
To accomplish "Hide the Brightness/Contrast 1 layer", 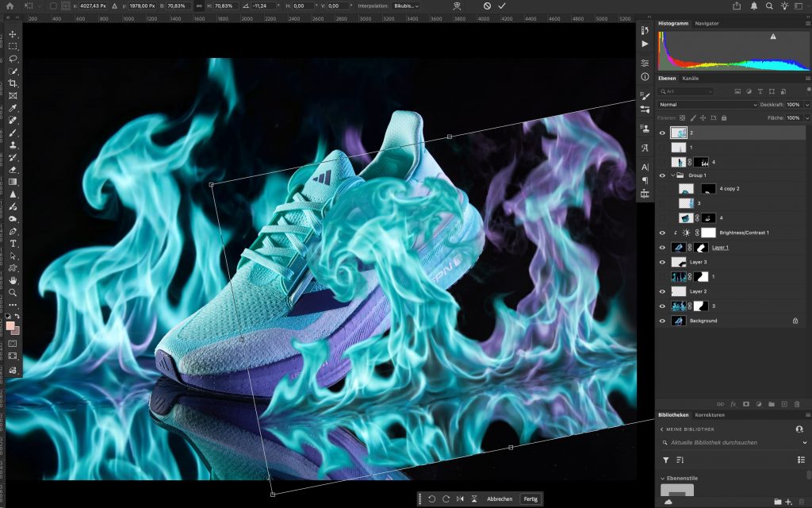I will (663, 233).
